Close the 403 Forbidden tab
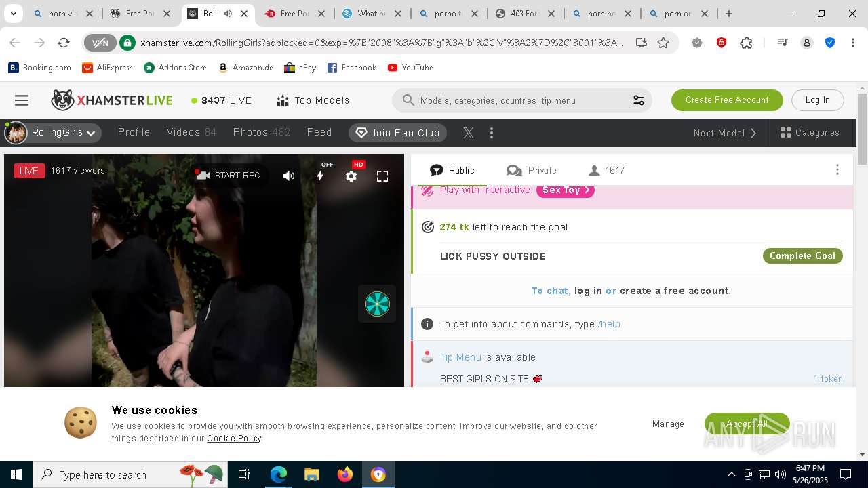 click(551, 14)
